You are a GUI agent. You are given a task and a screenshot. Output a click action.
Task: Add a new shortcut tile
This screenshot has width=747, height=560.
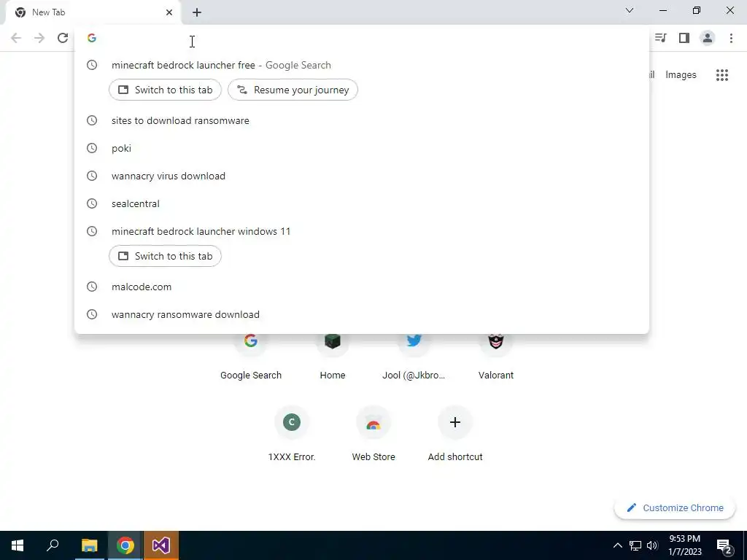point(455,435)
